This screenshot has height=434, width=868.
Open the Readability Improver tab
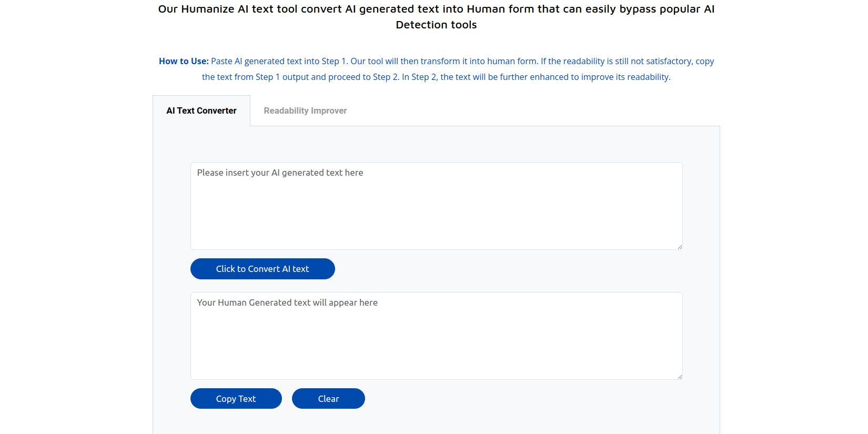305,110
